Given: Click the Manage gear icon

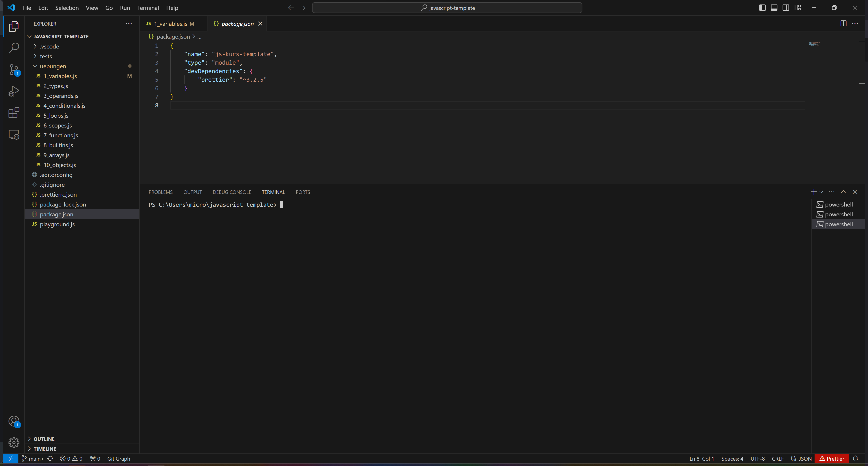Looking at the screenshot, I should (x=13, y=442).
